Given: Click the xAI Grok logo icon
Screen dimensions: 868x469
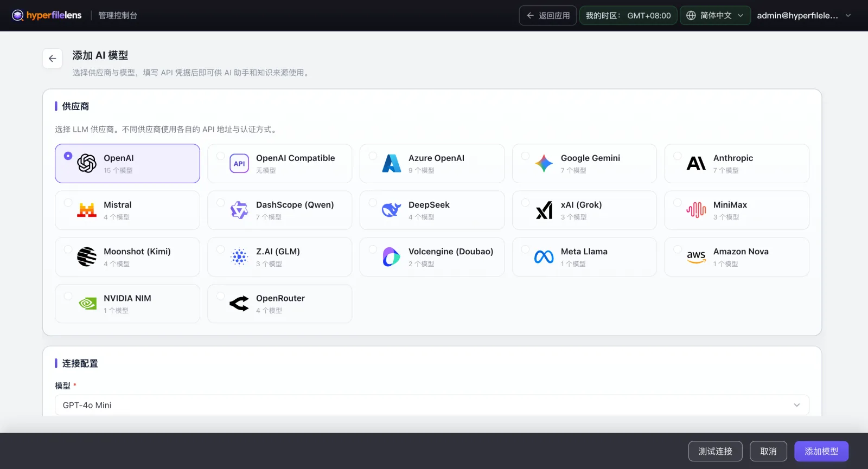Looking at the screenshot, I should pos(544,210).
